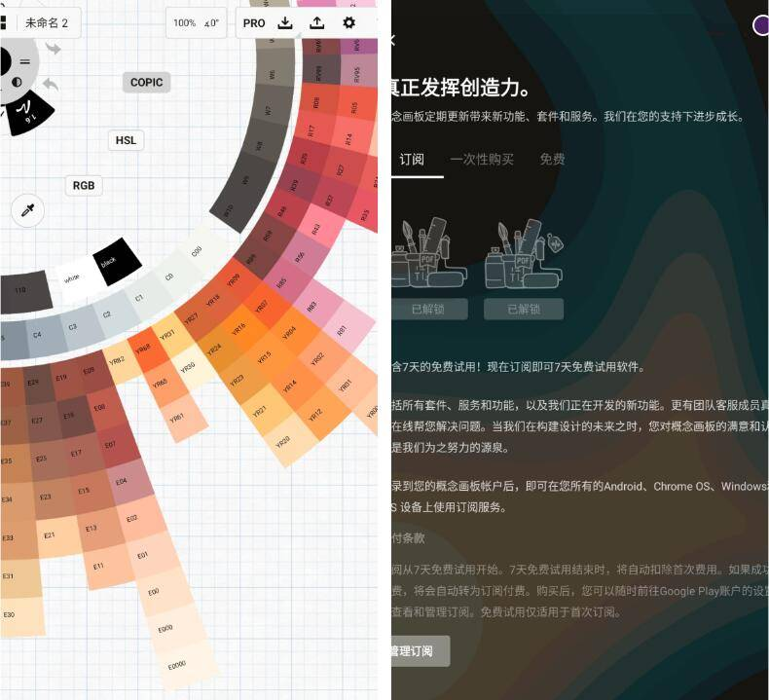Switch color wheel to COPIC mode

(x=147, y=83)
